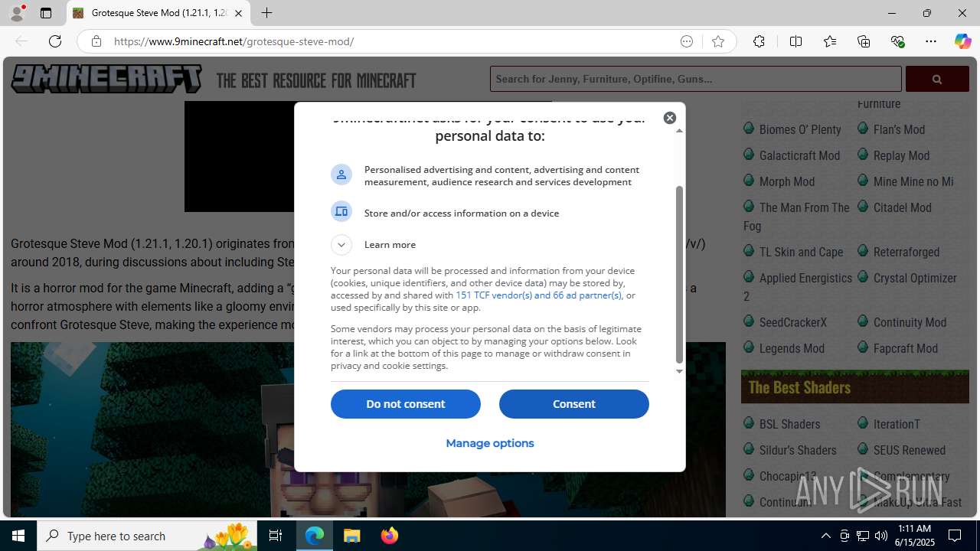Open the notification center icon
Screen dimensions: 980x551
pos(955,536)
